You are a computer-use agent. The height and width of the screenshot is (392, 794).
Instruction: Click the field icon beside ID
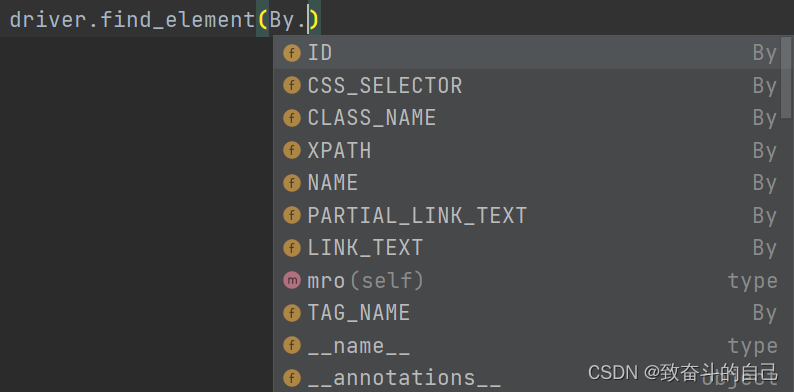click(292, 53)
